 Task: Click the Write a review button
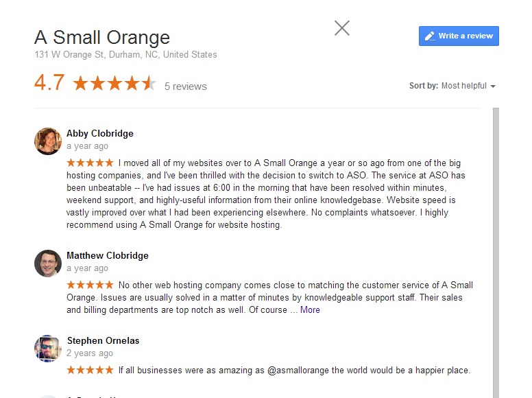[x=459, y=36]
